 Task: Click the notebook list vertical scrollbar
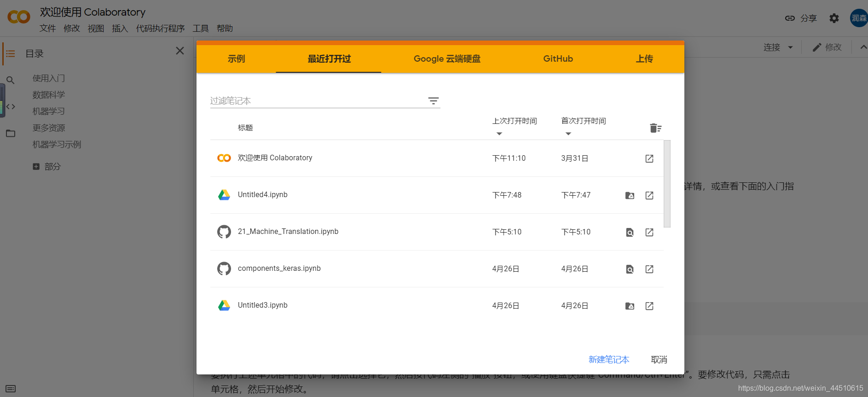(667, 184)
